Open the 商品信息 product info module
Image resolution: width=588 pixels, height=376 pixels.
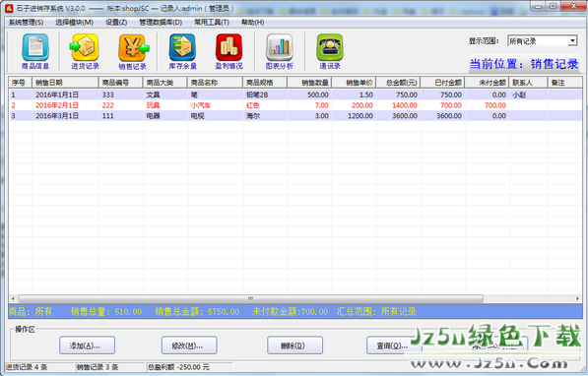35,52
